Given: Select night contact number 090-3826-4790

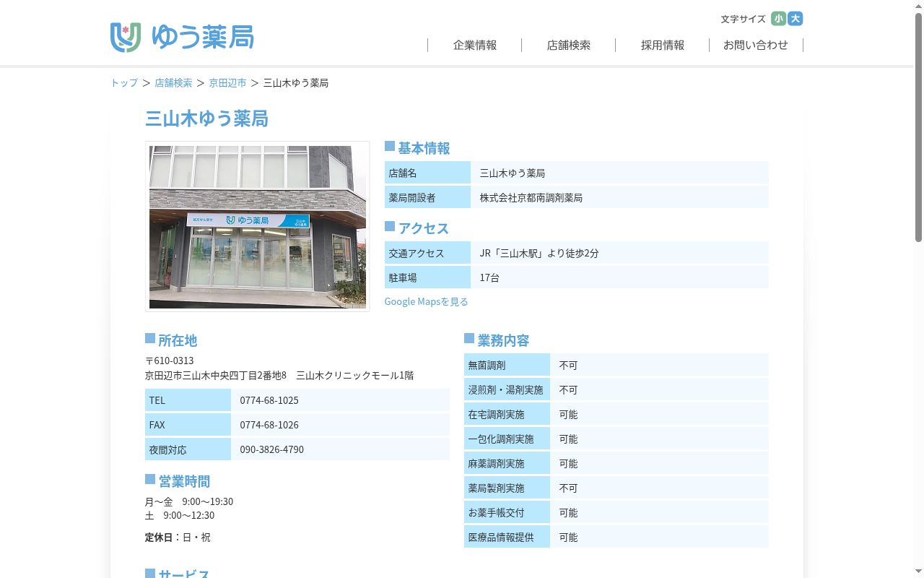Looking at the screenshot, I should (272, 449).
